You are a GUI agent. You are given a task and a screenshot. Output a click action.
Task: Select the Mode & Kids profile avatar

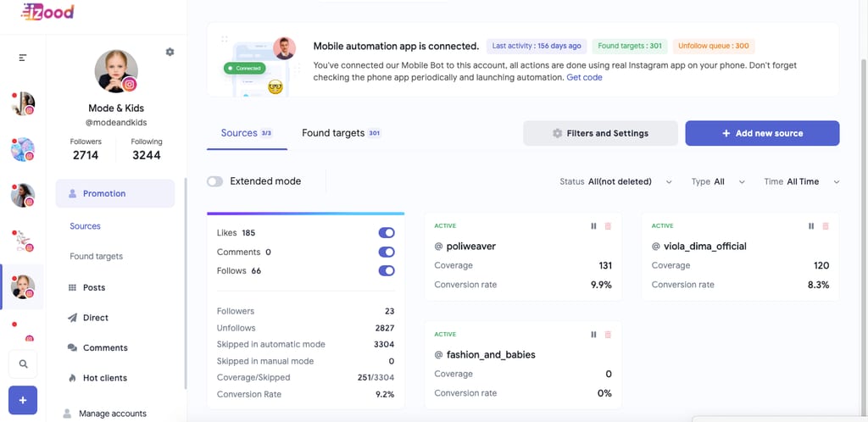pos(116,71)
